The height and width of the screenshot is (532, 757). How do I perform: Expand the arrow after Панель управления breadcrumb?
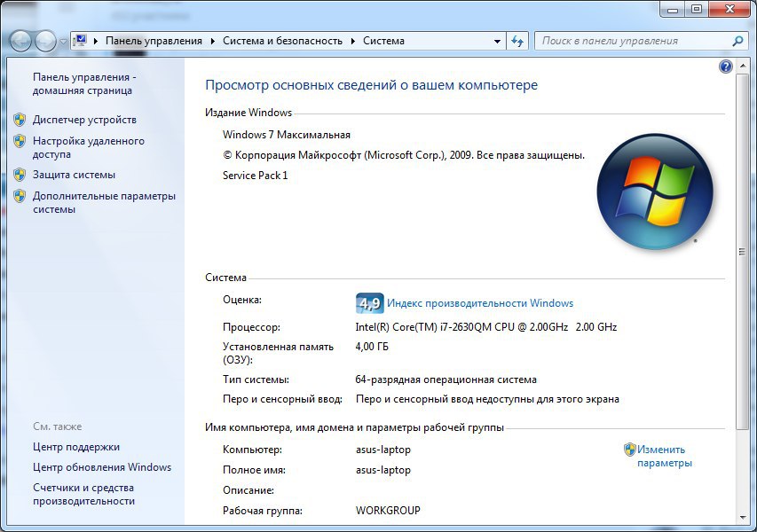212,41
